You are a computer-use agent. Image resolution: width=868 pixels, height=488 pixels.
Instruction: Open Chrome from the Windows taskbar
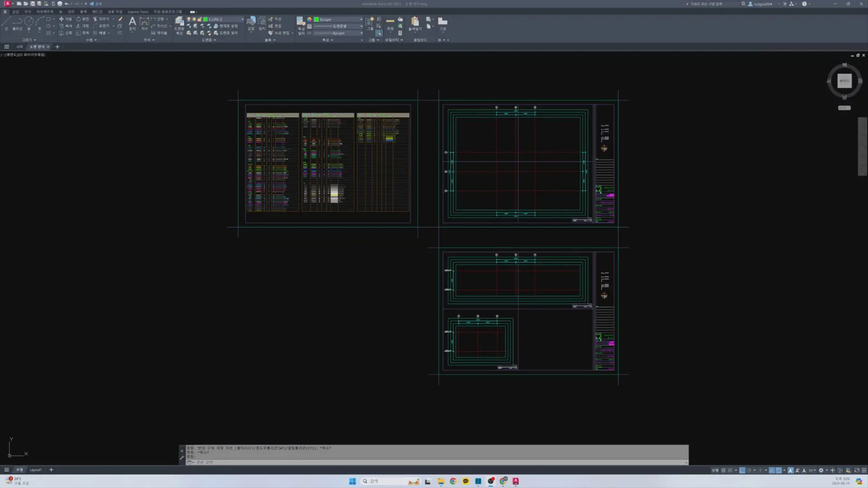pyautogui.click(x=453, y=481)
